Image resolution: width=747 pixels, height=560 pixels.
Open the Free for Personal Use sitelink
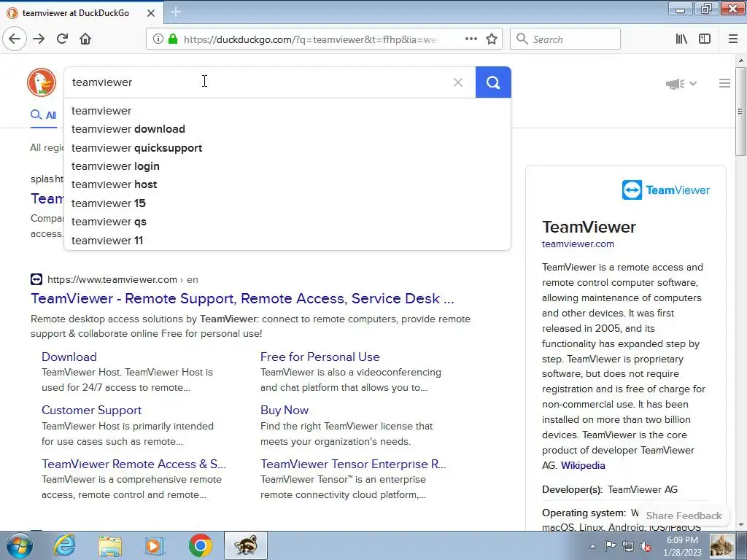click(x=320, y=357)
